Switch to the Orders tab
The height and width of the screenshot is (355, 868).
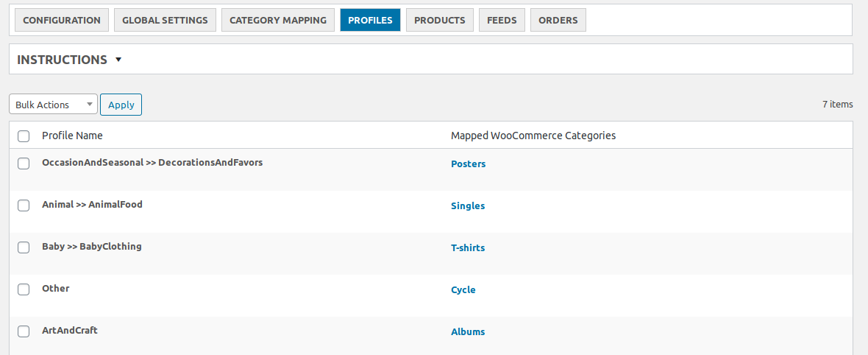[558, 20]
